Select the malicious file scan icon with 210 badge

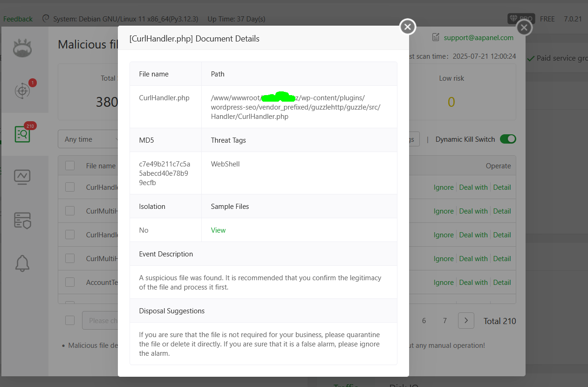pos(22,134)
